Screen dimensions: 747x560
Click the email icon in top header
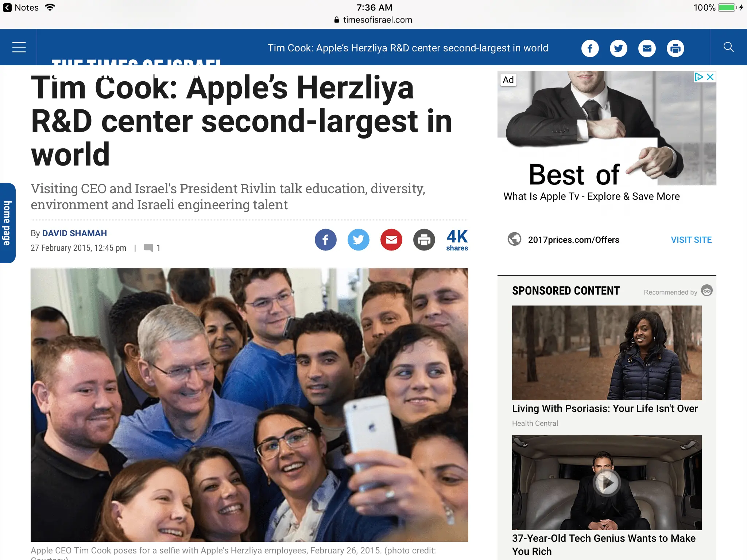647,48
